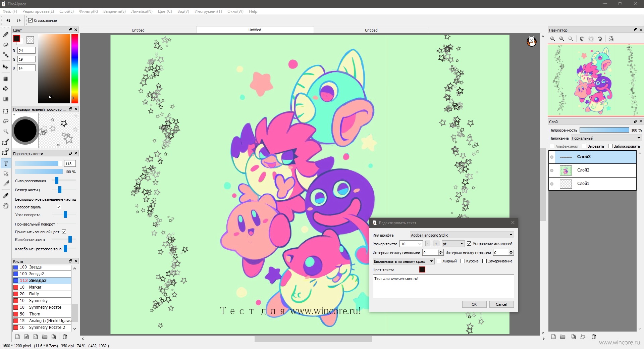This screenshot has width=644, height=349.
Task: Toggle visibility of Слой2 layer
Action: (x=552, y=170)
